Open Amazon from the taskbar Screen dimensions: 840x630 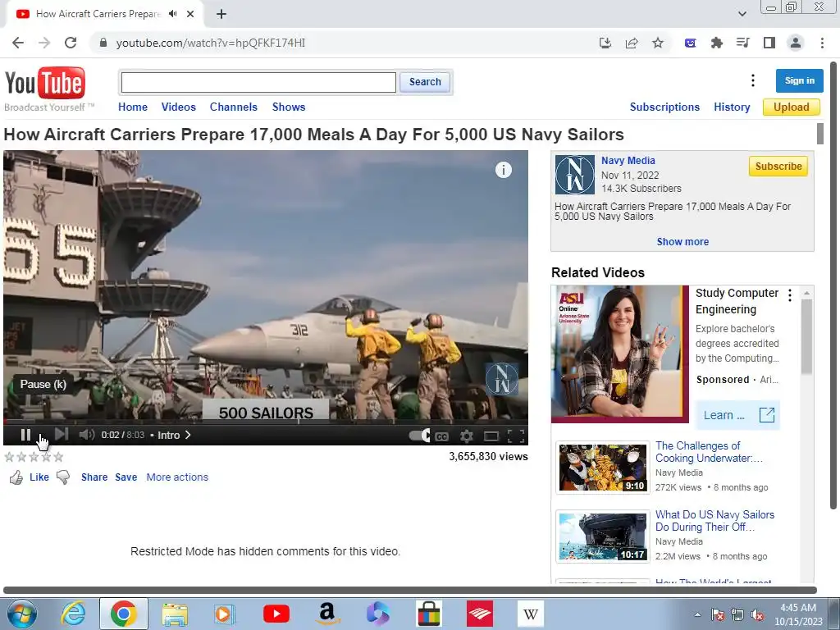326,614
